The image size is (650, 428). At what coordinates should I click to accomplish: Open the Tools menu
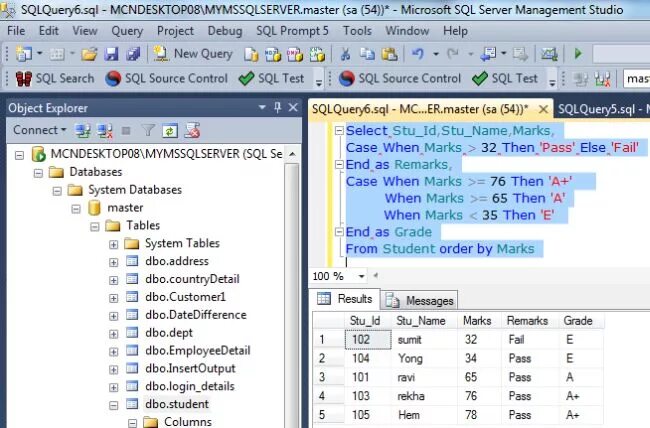tap(357, 31)
